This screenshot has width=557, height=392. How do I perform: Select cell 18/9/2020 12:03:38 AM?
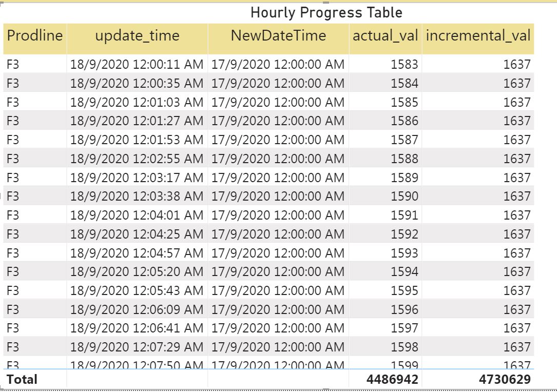137,196
